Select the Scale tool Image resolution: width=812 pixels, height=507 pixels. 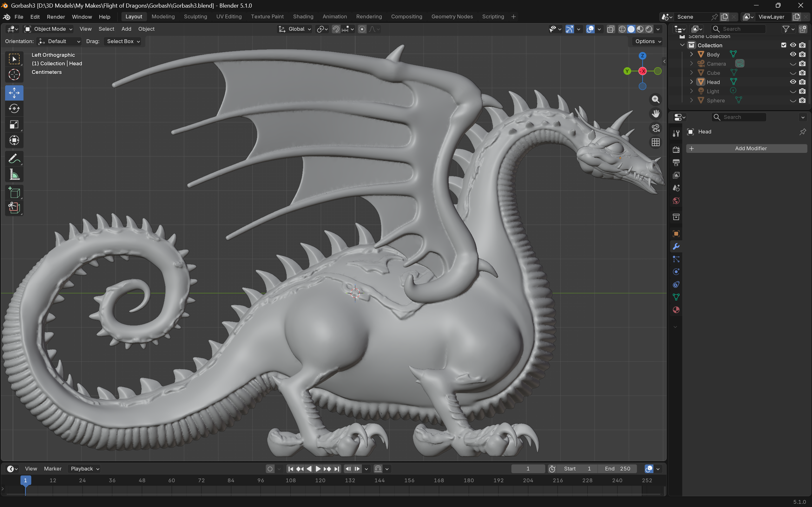(x=14, y=124)
